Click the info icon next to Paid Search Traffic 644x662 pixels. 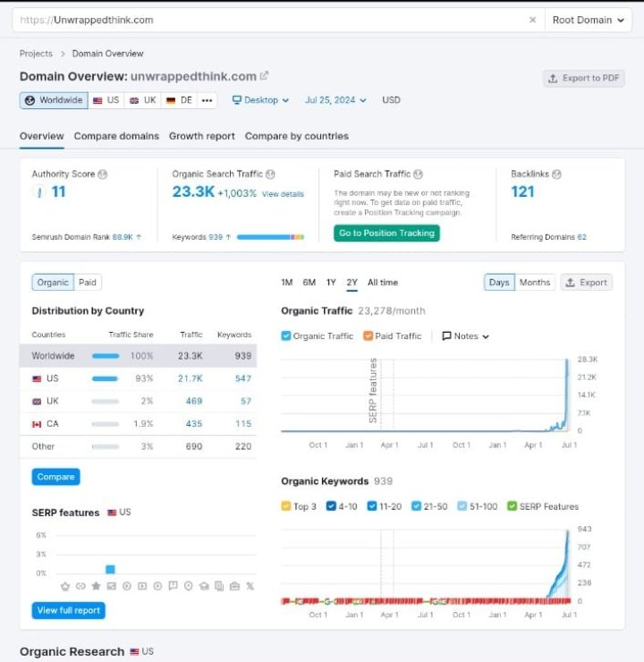[419, 174]
